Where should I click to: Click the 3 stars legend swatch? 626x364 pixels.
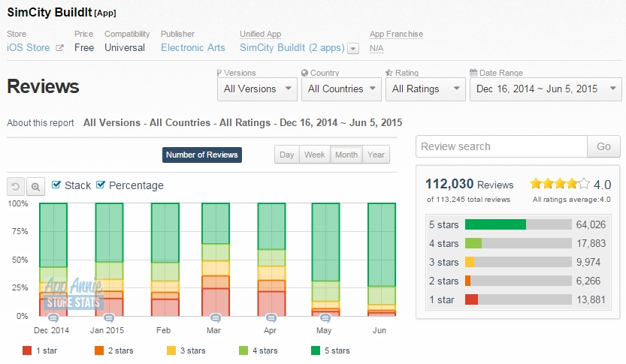point(171,350)
